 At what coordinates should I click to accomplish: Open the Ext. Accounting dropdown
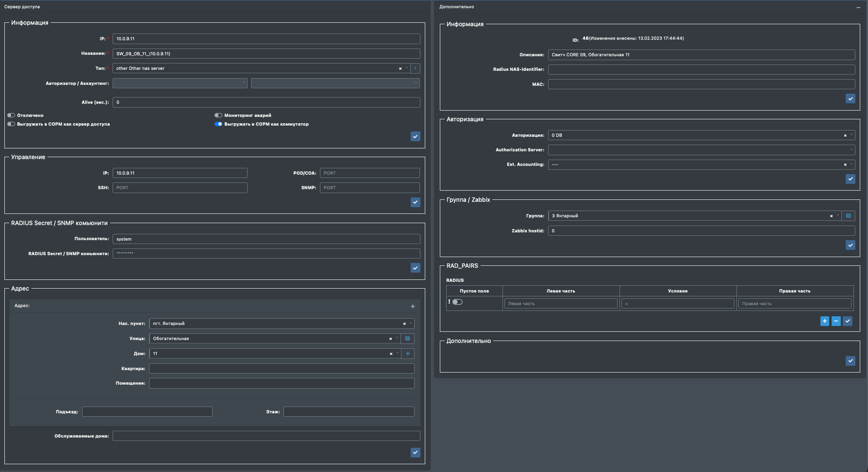click(701, 164)
